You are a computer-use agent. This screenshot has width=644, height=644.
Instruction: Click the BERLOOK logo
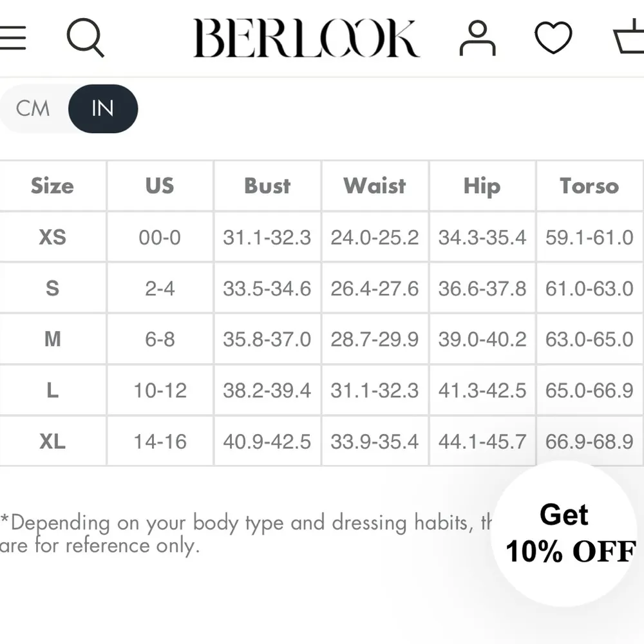[x=308, y=39]
